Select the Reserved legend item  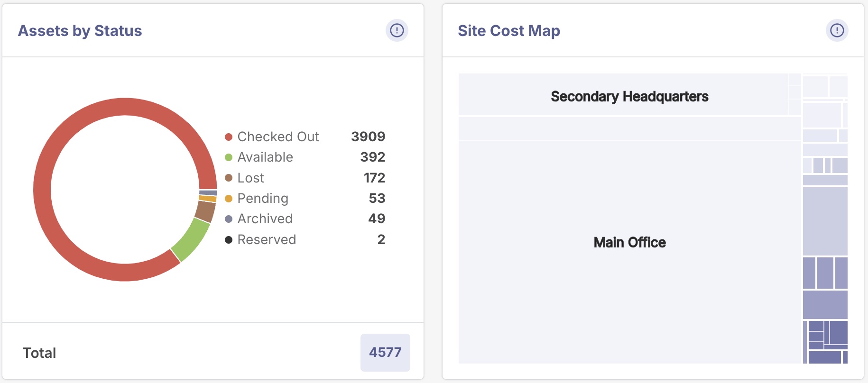coord(267,240)
